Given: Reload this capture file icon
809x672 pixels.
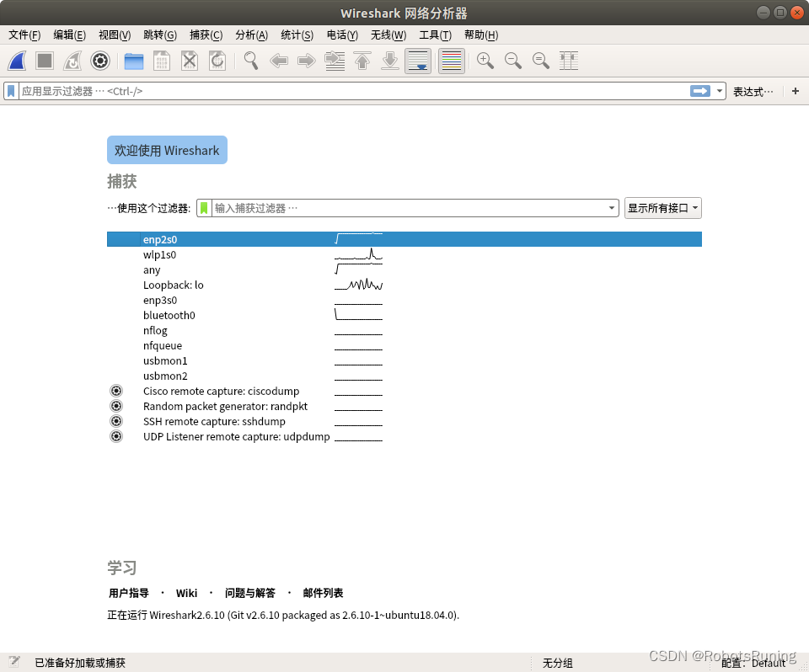Looking at the screenshot, I should [217, 61].
